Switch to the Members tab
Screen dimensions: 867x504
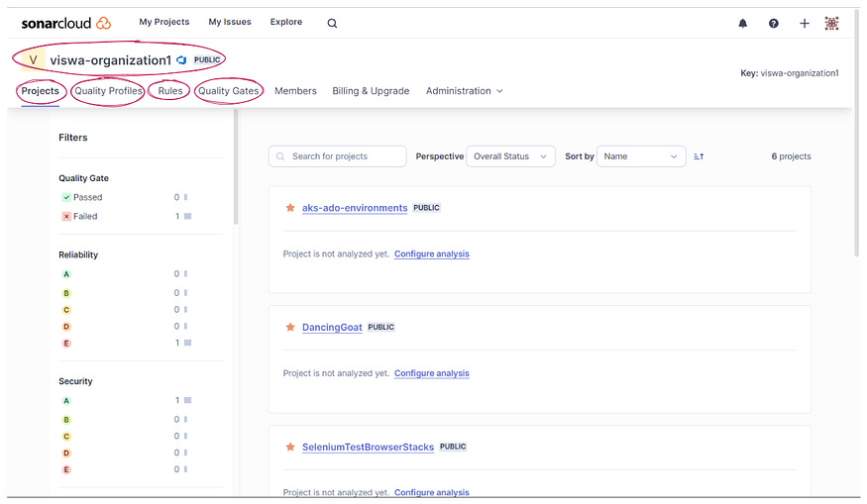click(x=295, y=91)
